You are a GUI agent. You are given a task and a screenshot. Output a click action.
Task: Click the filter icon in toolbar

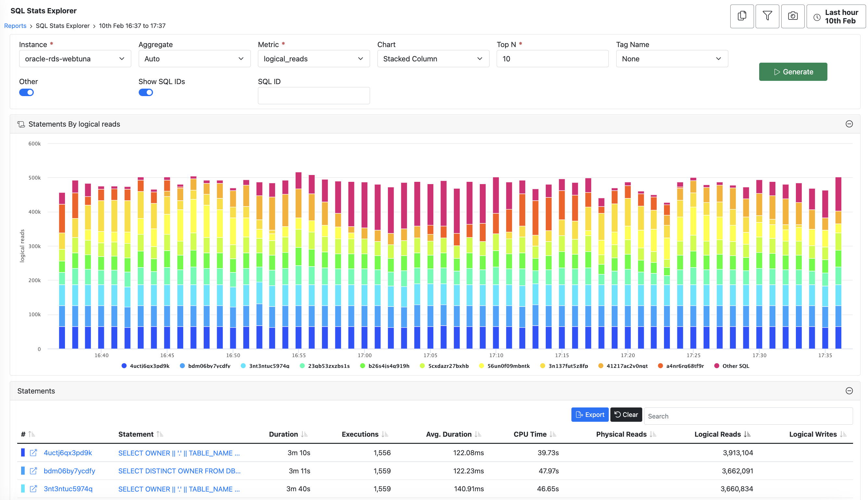point(767,16)
